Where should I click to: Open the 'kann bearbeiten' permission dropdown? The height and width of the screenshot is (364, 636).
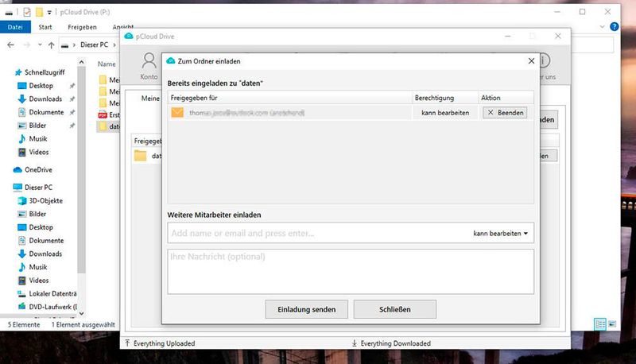pos(501,234)
